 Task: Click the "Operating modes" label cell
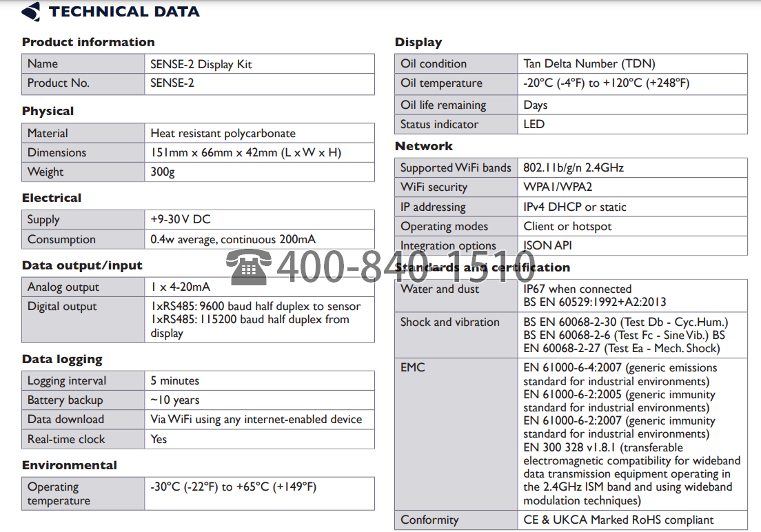[456, 226]
